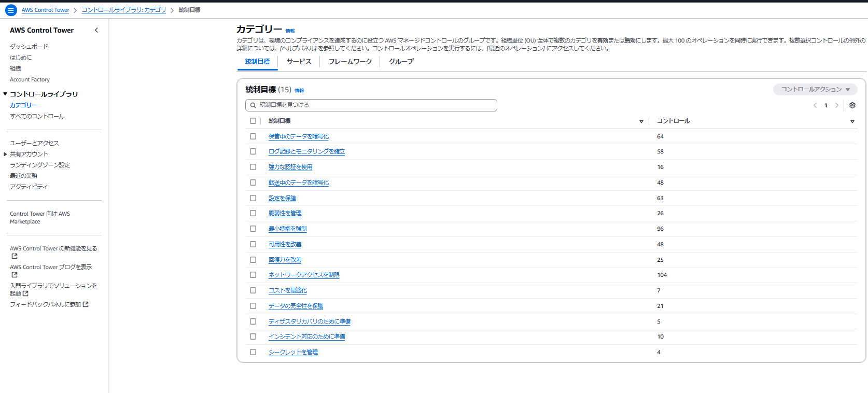Open the 保管中のデータを暗号化 objective link
868x393 pixels.
pos(299,136)
